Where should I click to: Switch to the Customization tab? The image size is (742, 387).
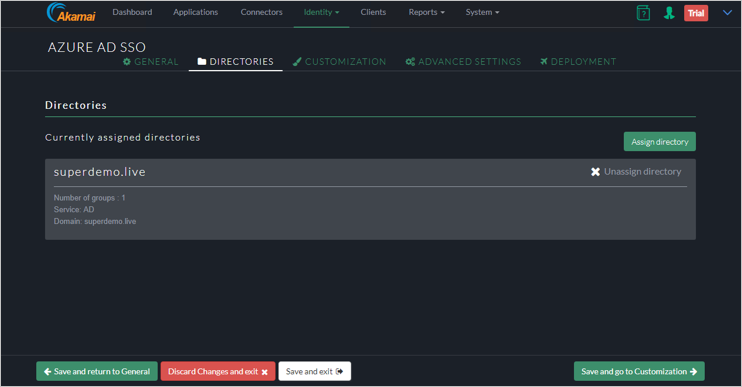coord(339,62)
